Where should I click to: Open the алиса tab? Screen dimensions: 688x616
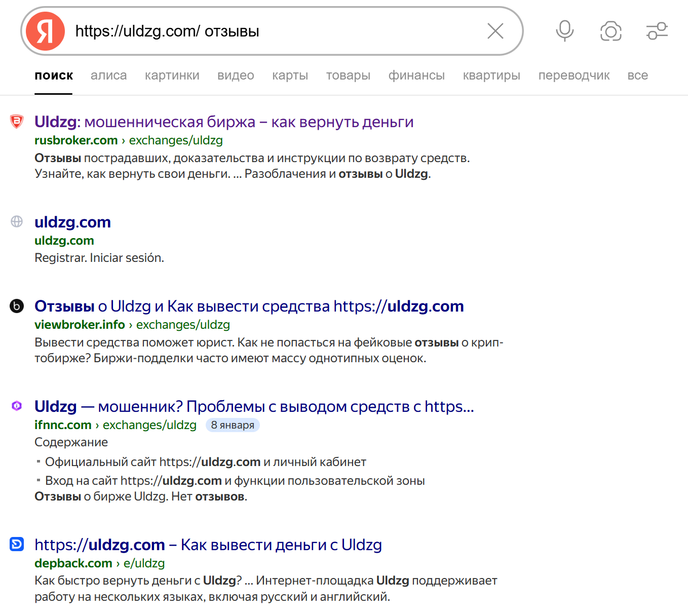(108, 75)
